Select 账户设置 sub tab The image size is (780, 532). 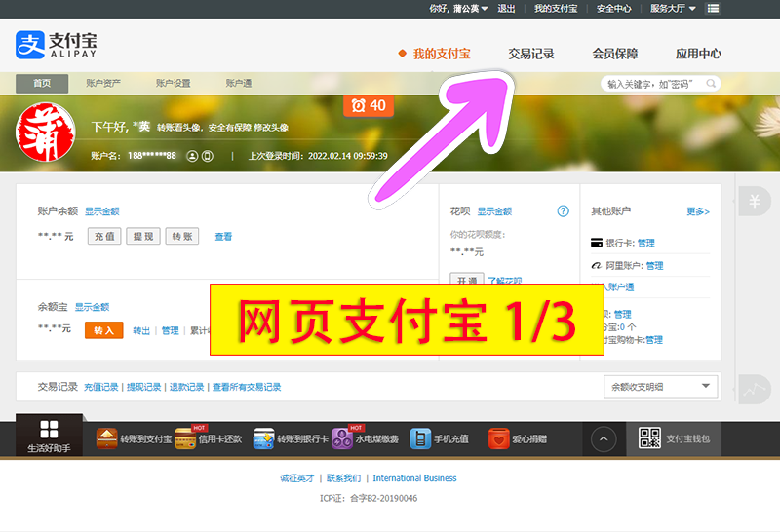click(174, 84)
